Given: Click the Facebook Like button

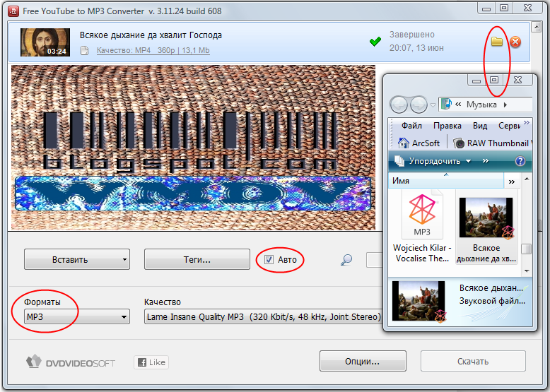Looking at the screenshot, I should tap(151, 362).
